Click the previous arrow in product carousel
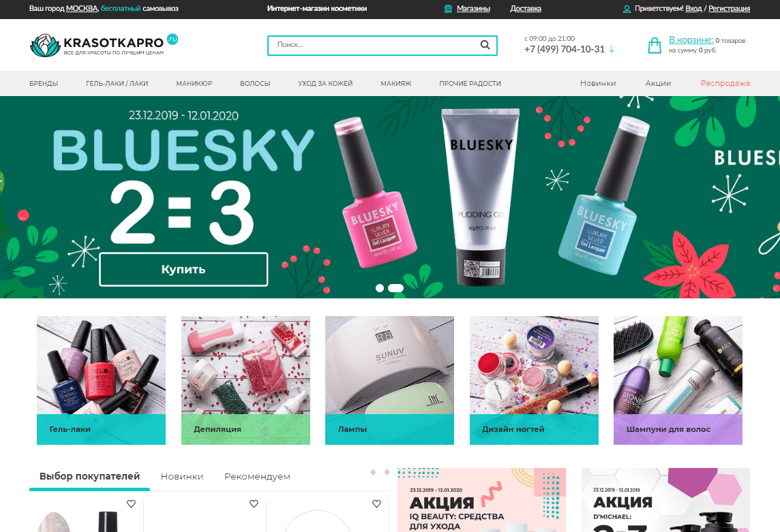 [x=374, y=472]
